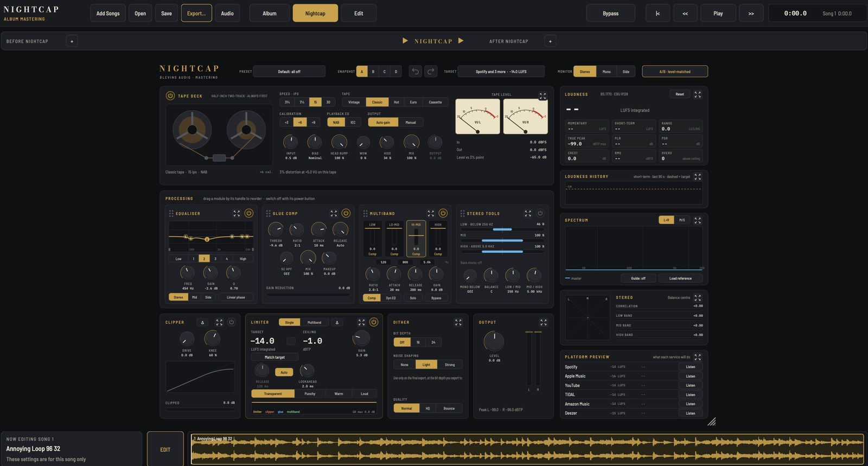
Task: Toggle the Multiband power icon
Action: 443,213
